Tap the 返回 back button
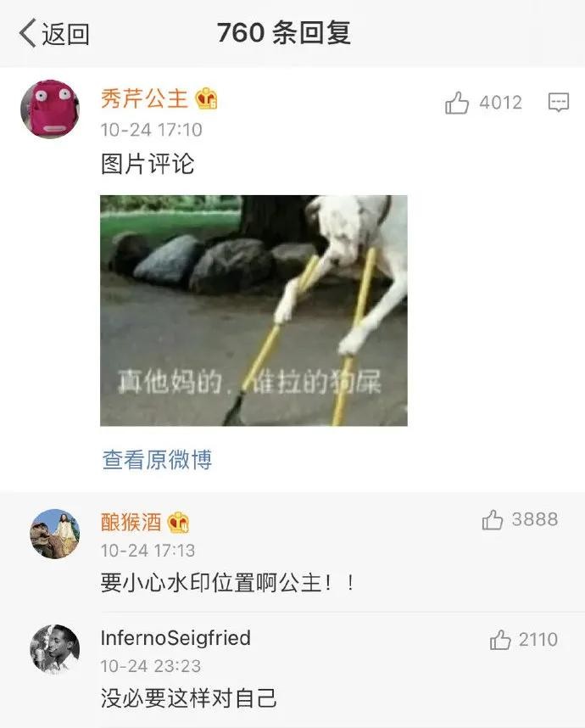The width and height of the screenshot is (585, 728). tap(54, 34)
